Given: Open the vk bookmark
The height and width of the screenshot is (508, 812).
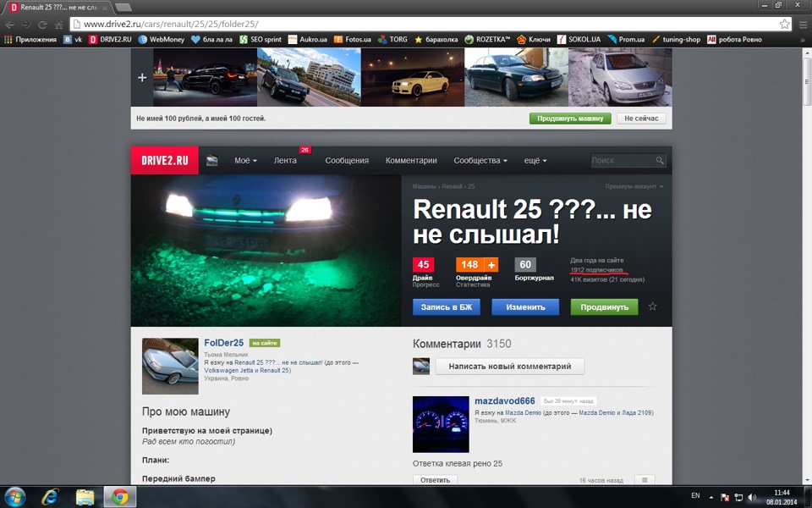Looking at the screenshot, I should 73,40.
